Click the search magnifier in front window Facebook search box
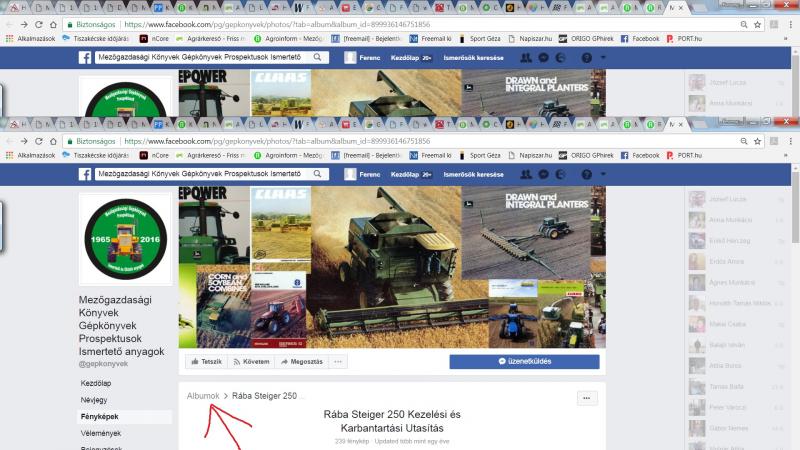The height and width of the screenshot is (450, 800). tap(317, 174)
